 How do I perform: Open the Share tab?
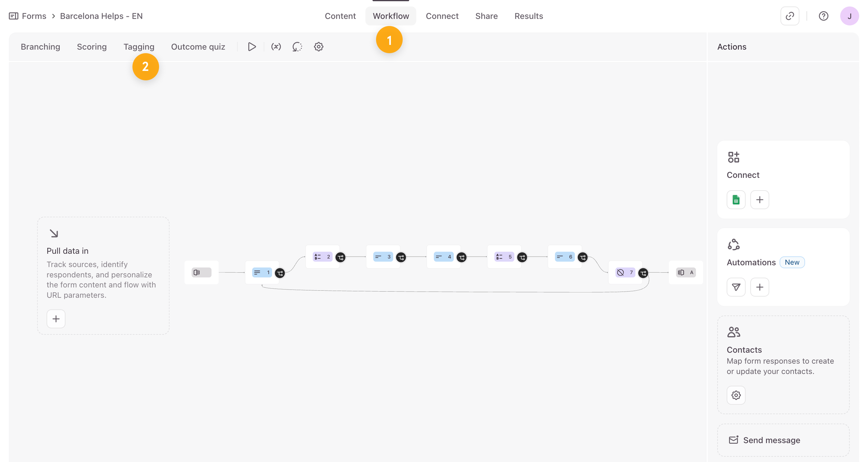pyautogui.click(x=486, y=16)
